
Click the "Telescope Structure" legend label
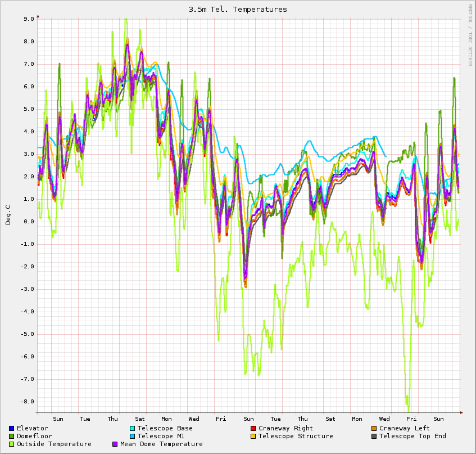click(296, 437)
